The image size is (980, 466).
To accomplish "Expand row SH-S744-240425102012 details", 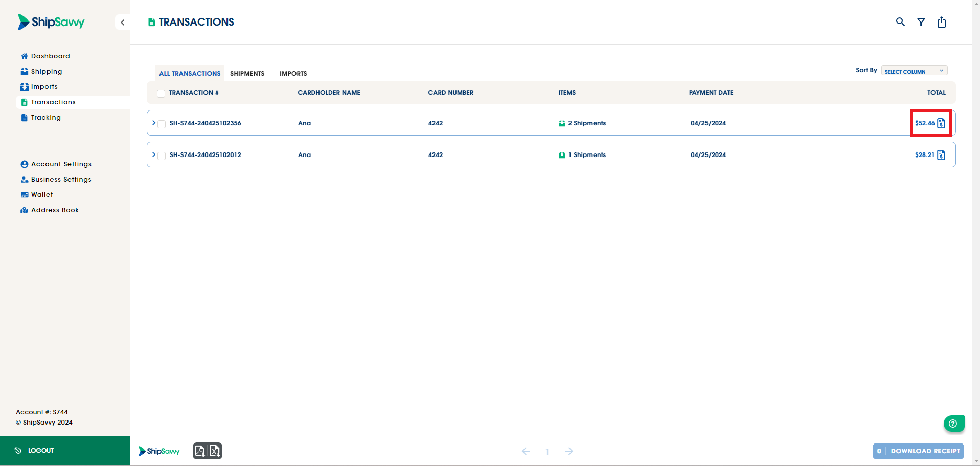I will pyautogui.click(x=153, y=154).
